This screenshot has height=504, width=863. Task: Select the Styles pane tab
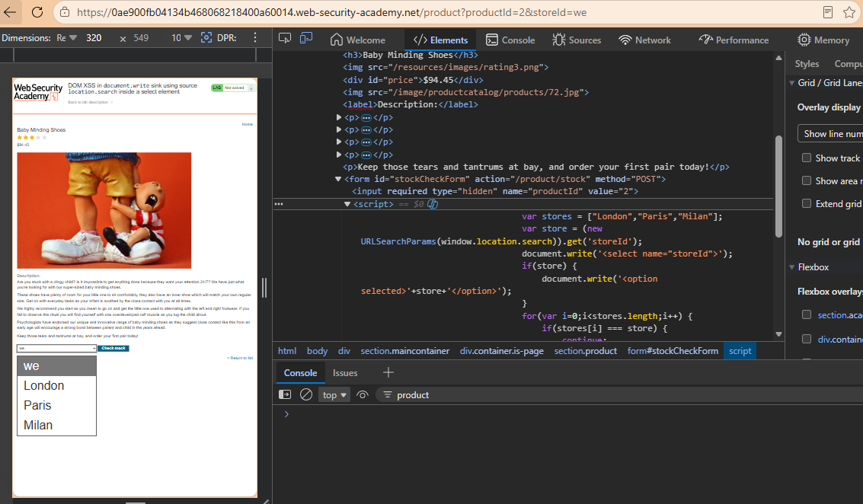pyautogui.click(x=807, y=64)
